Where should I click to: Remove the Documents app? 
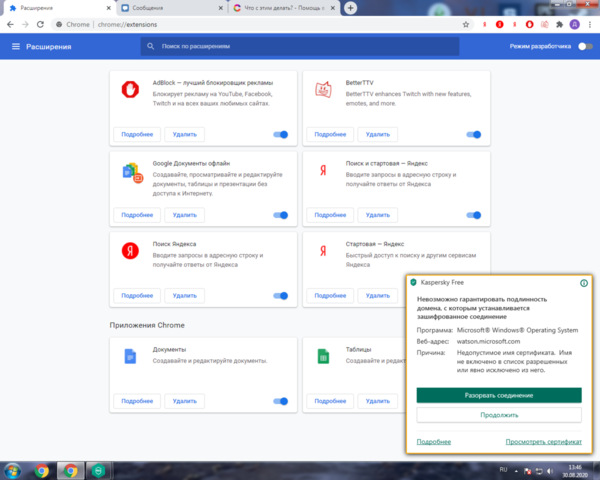184,401
